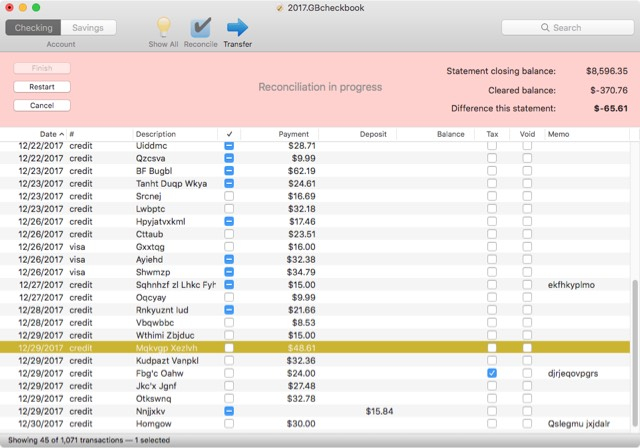Screen dimensions: 640x448
Task: Click memo text ekfhkyplmo
Action: point(571,285)
